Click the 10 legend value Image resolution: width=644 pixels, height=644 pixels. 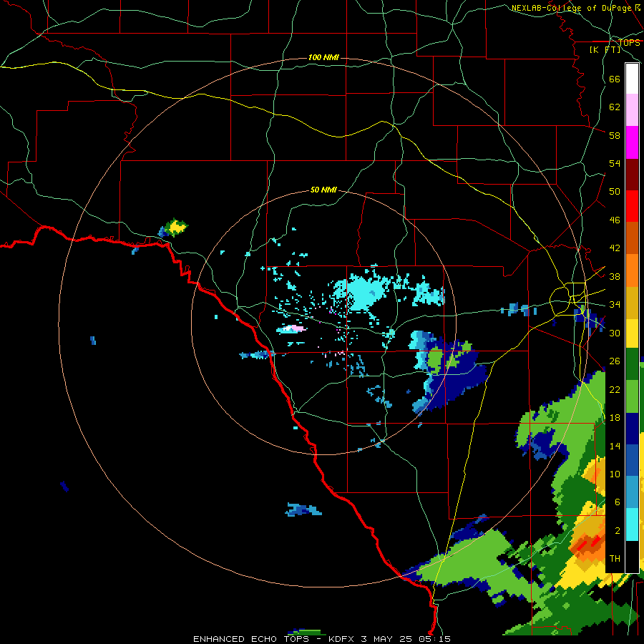pyautogui.click(x=615, y=474)
